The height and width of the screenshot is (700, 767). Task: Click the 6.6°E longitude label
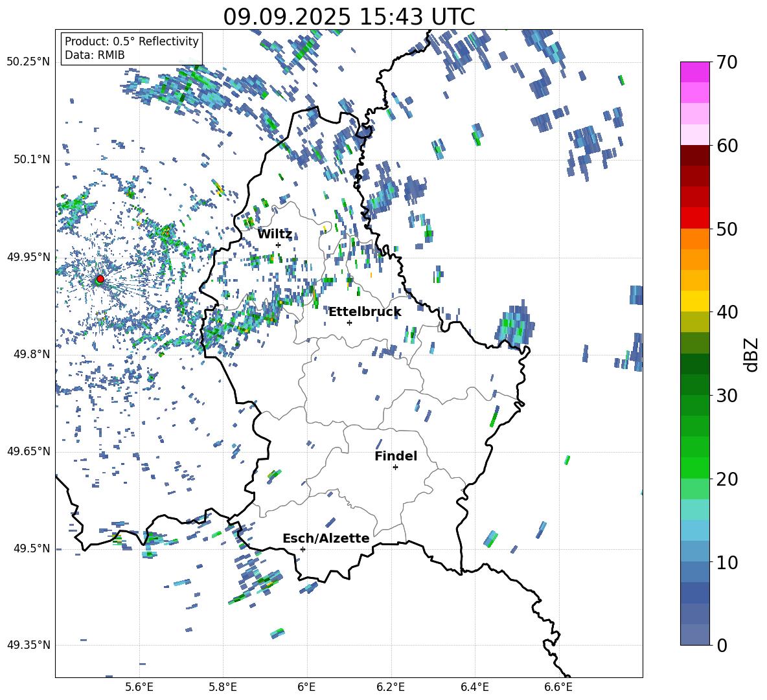pos(558,687)
